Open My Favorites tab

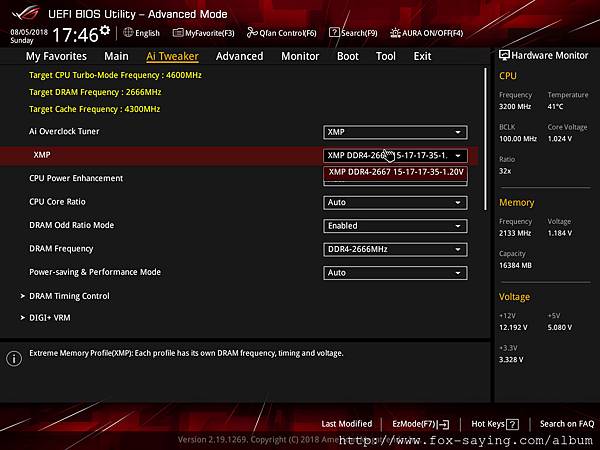click(x=56, y=56)
